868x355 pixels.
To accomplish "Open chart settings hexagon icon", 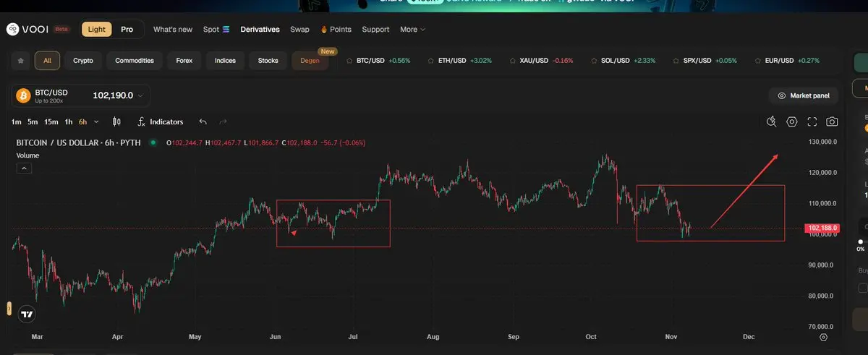I will (x=792, y=121).
